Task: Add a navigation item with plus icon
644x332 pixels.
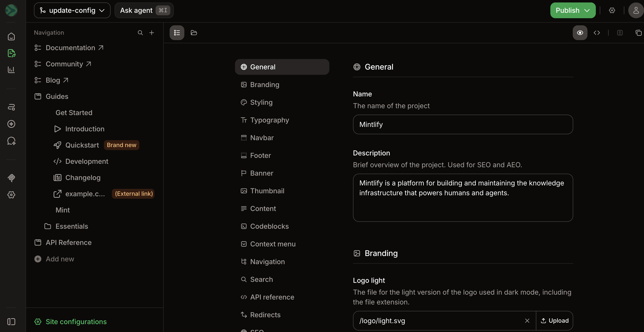Action: pos(152,32)
